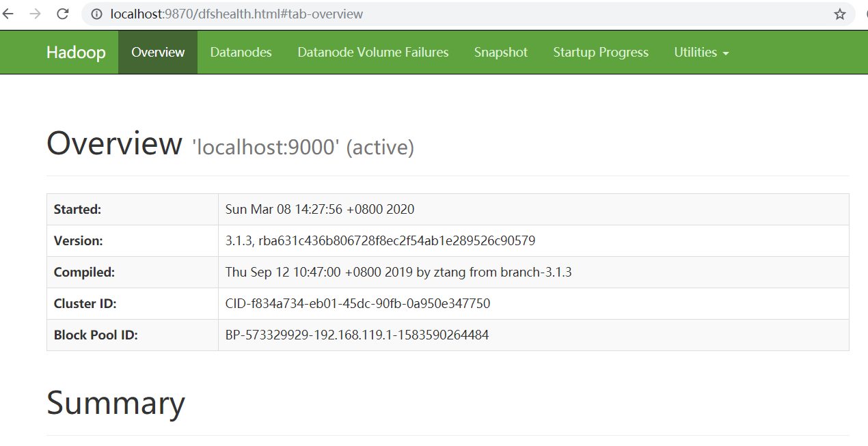Select the Snapshot navigation item
Viewport: 868px width, 446px height.
pos(500,52)
